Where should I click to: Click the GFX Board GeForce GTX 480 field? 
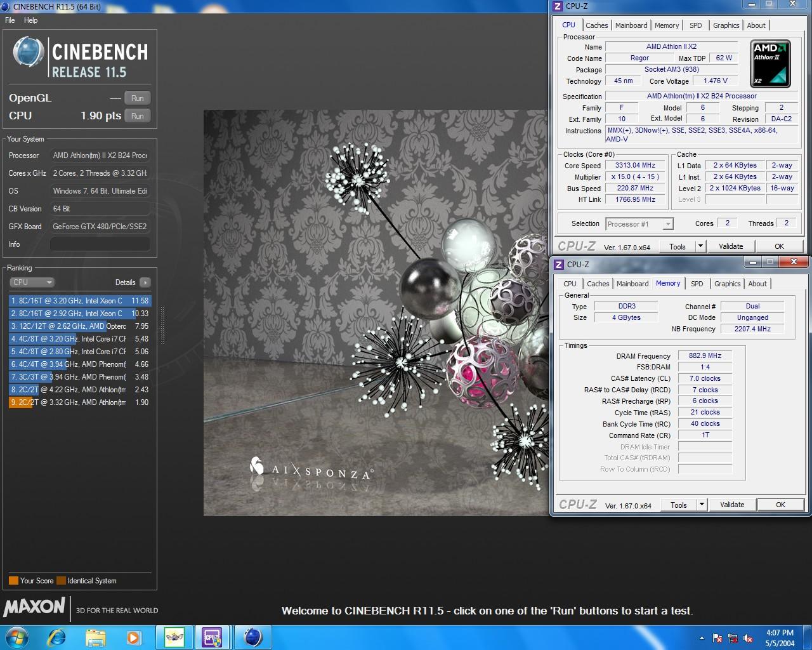point(100,227)
